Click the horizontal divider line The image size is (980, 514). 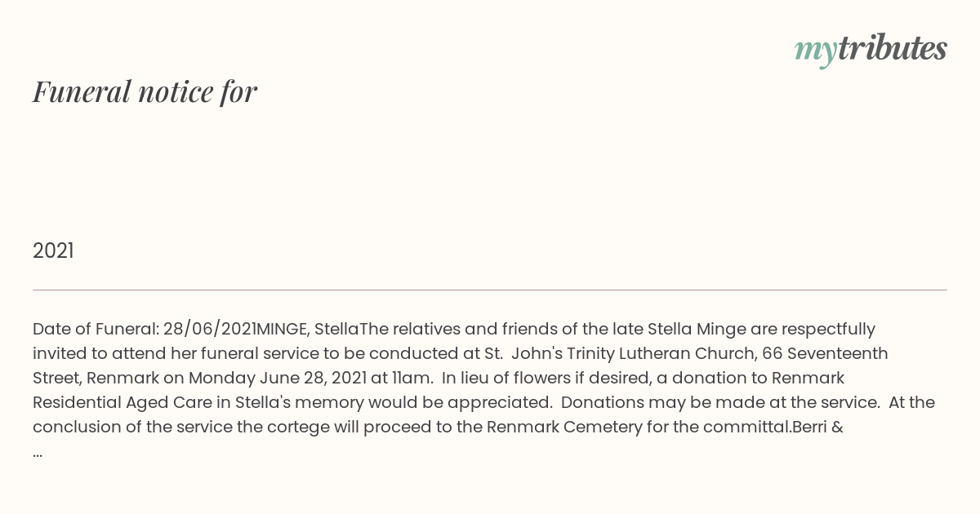pyautogui.click(x=490, y=290)
